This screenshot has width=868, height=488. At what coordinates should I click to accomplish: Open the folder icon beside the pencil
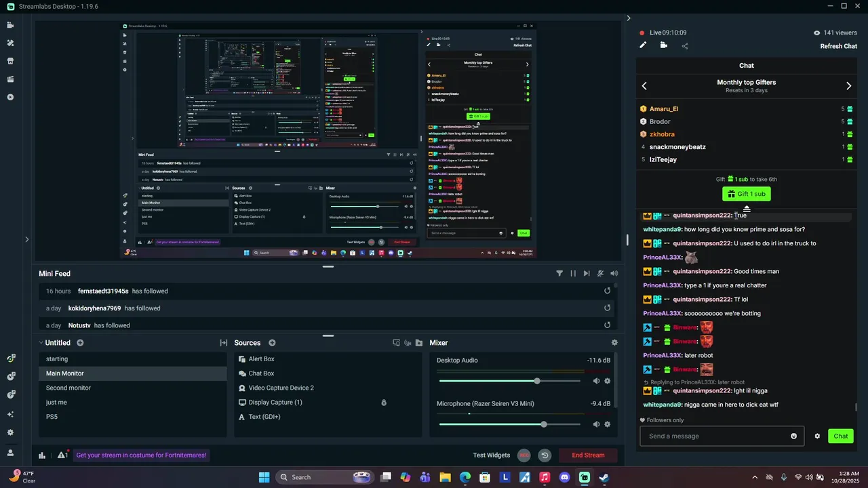pos(663,45)
